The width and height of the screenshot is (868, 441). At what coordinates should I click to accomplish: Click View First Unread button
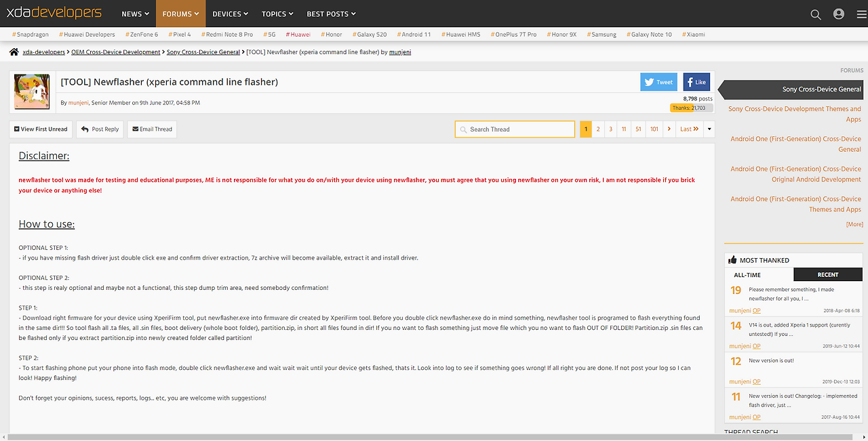click(39, 129)
